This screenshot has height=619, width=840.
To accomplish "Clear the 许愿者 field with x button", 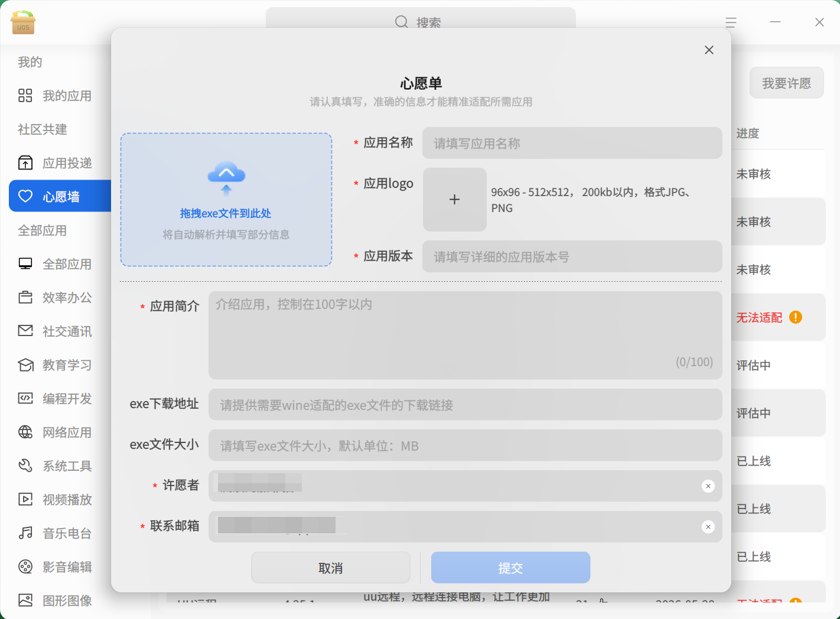I will [x=708, y=486].
